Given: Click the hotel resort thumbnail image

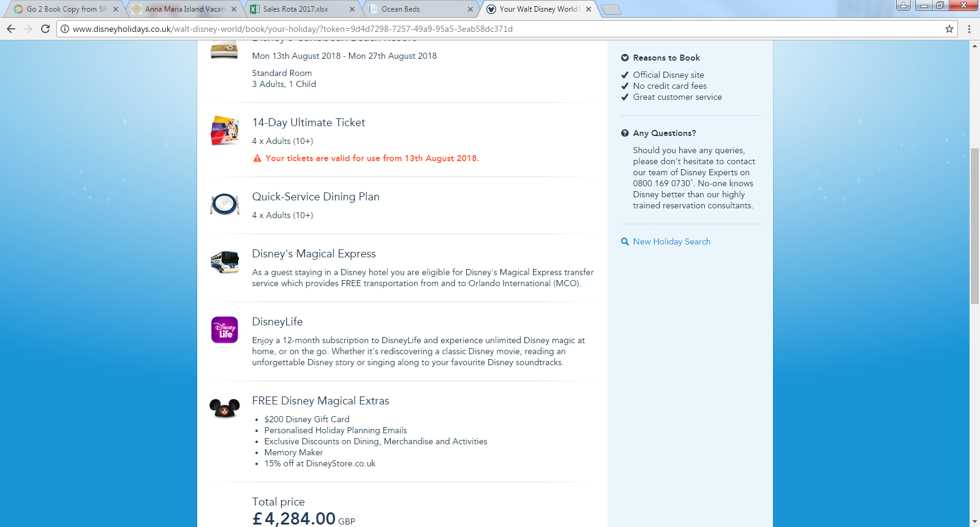Looking at the screenshot, I should click(224, 50).
